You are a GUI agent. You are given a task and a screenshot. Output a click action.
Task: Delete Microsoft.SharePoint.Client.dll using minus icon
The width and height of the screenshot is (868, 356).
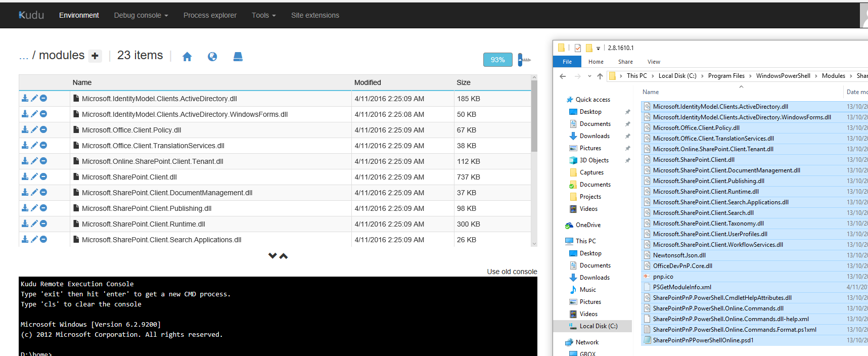coord(43,176)
